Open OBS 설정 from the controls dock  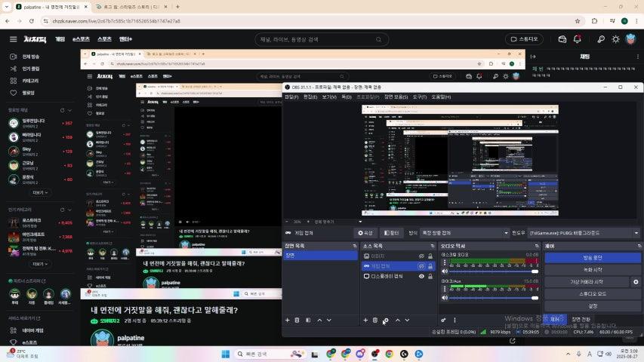point(592,306)
